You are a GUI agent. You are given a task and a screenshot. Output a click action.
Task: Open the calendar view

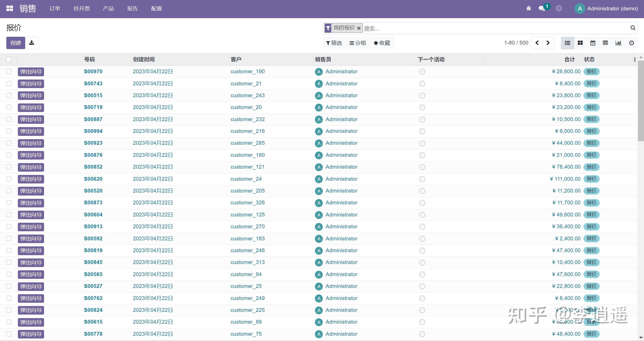pyautogui.click(x=593, y=43)
